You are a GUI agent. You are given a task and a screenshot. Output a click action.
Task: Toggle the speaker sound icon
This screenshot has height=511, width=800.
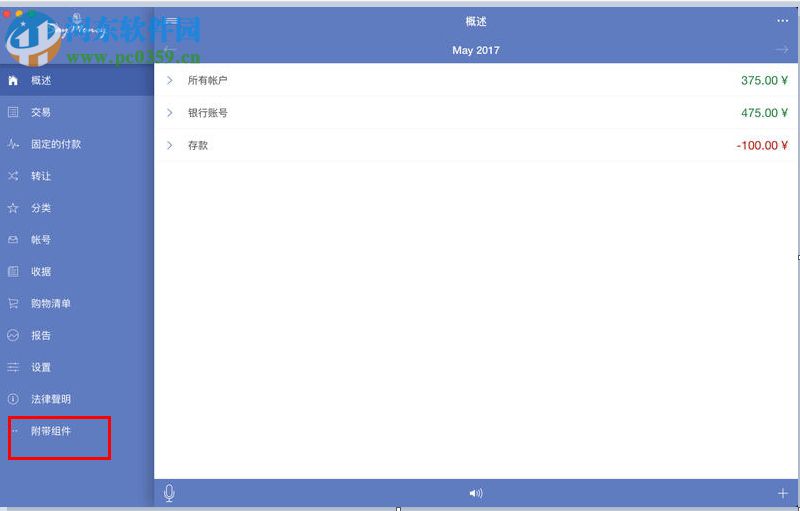476,493
